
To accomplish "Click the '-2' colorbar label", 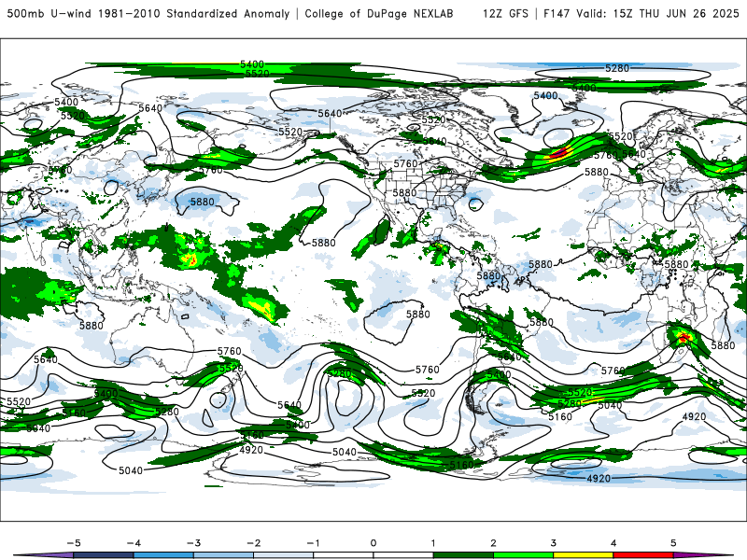I will [253, 543].
